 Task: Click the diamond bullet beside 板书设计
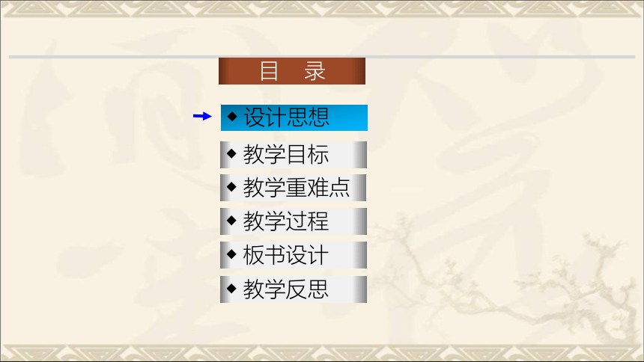coord(231,254)
